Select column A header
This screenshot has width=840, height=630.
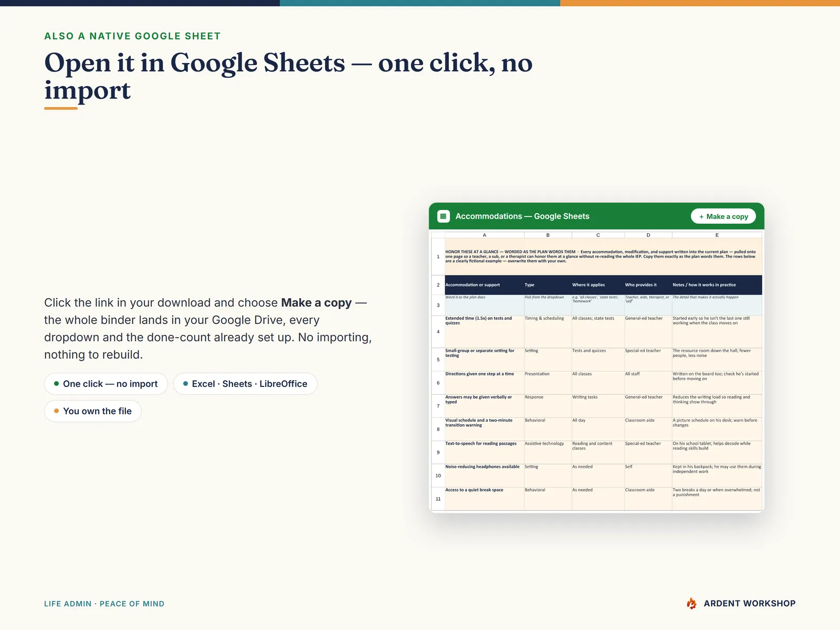click(x=484, y=235)
